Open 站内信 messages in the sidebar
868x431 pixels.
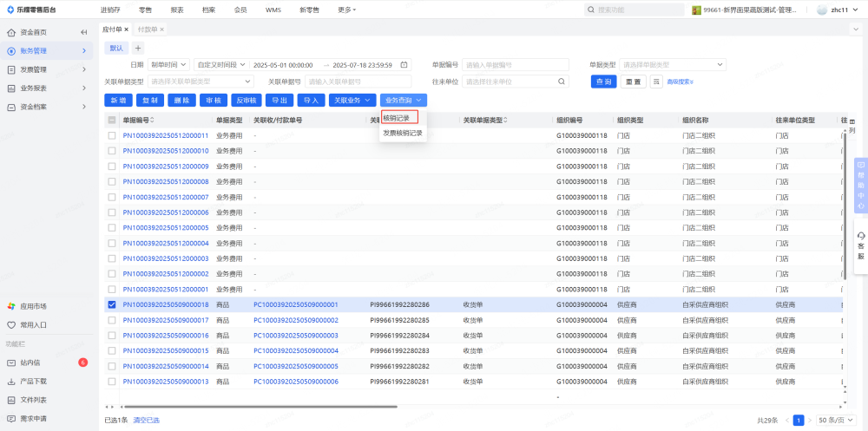[30, 362]
